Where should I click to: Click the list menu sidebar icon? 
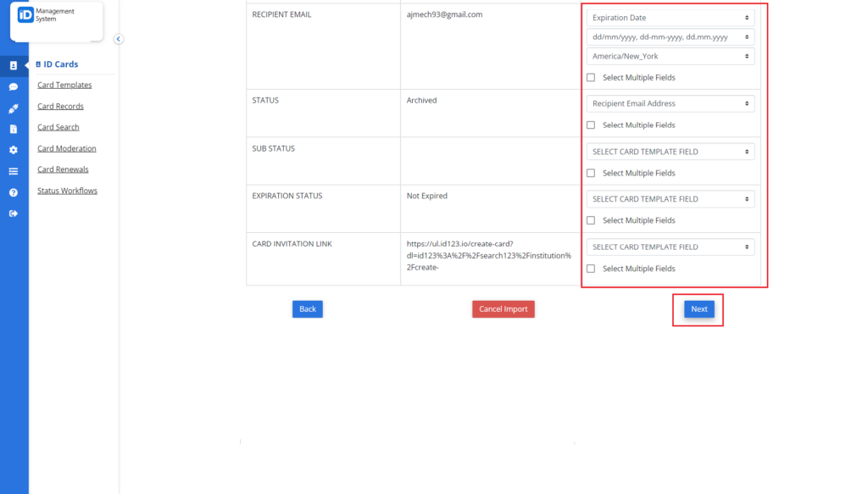pyautogui.click(x=14, y=171)
